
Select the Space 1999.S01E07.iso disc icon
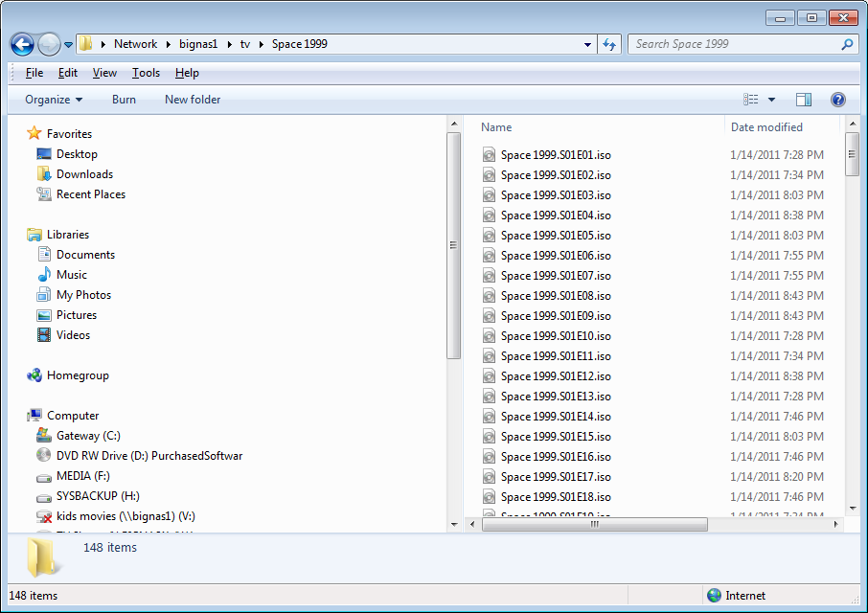(489, 276)
